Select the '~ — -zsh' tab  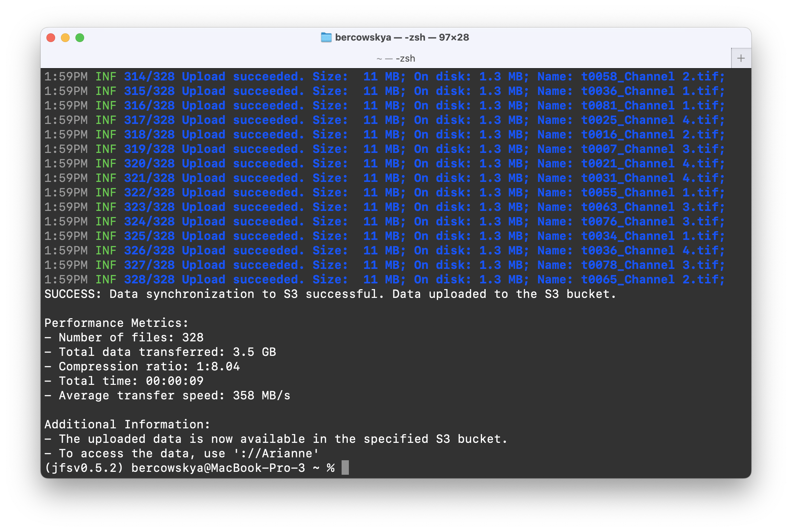[396, 58]
